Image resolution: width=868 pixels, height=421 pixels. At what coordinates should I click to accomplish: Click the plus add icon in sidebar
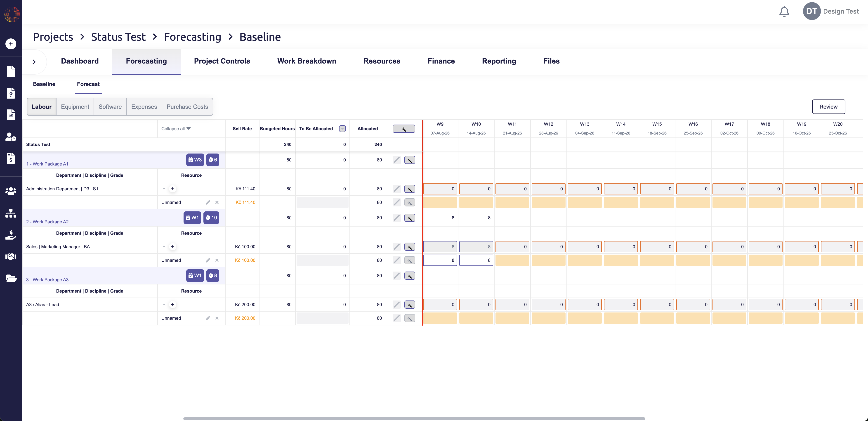11,44
